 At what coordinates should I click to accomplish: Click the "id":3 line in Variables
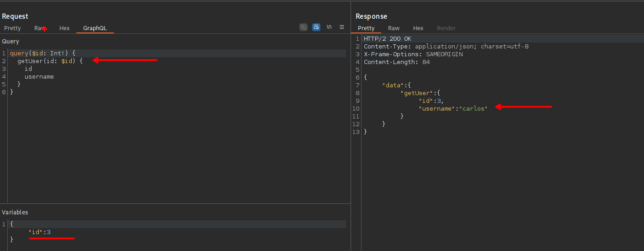[39, 232]
